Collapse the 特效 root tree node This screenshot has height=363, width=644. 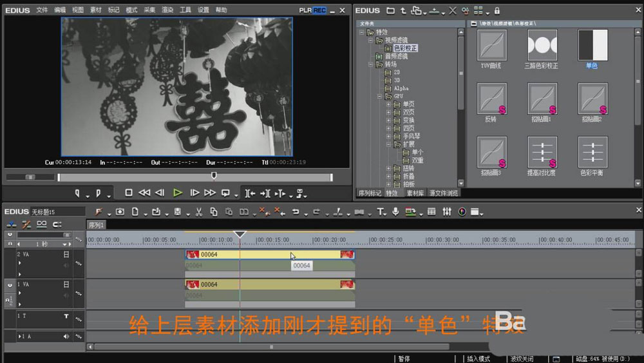pos(362,32)
